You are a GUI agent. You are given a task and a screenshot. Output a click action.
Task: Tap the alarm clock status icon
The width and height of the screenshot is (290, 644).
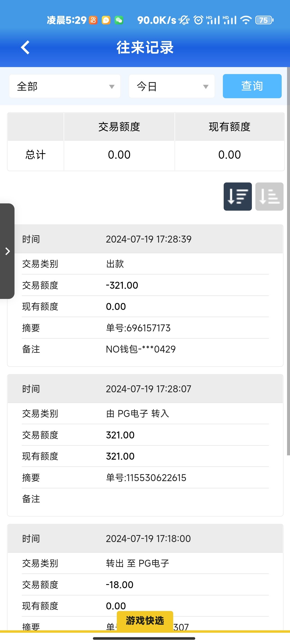(198, 20)
